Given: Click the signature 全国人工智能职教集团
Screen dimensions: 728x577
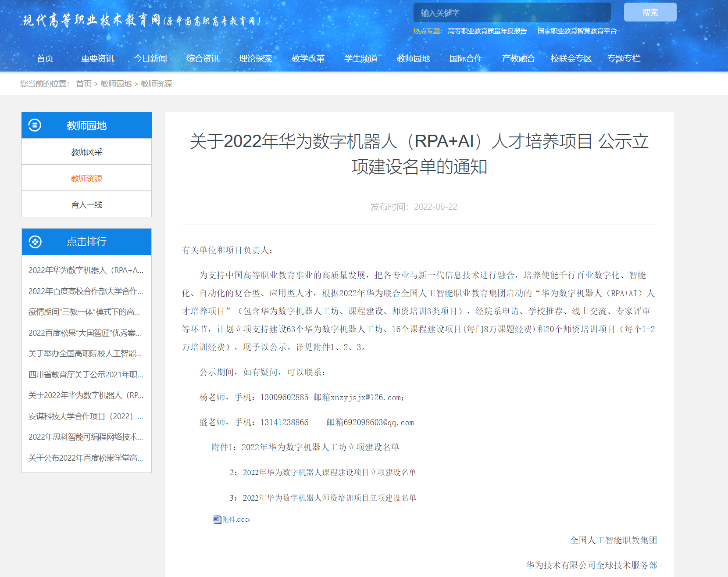Looking at the screenshot, I should point(614,540).
